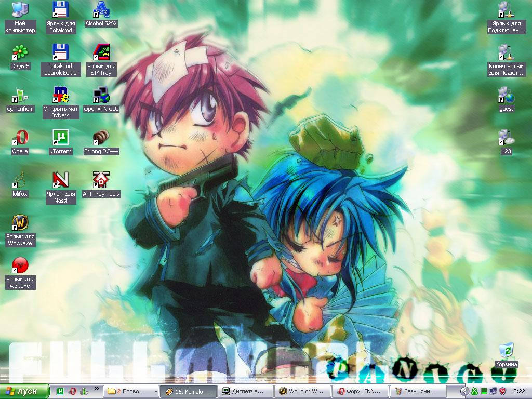Launch Alcohol 52% from the desktop

(101, 14)
